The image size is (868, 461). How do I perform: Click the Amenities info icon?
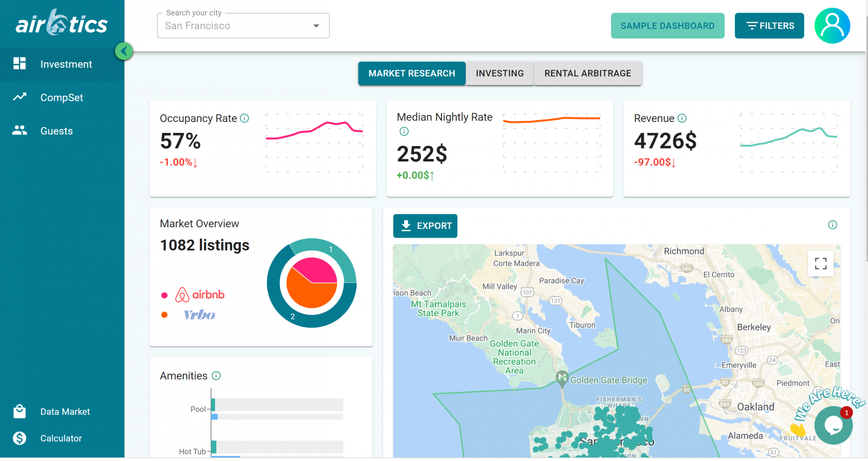[216, 375]
